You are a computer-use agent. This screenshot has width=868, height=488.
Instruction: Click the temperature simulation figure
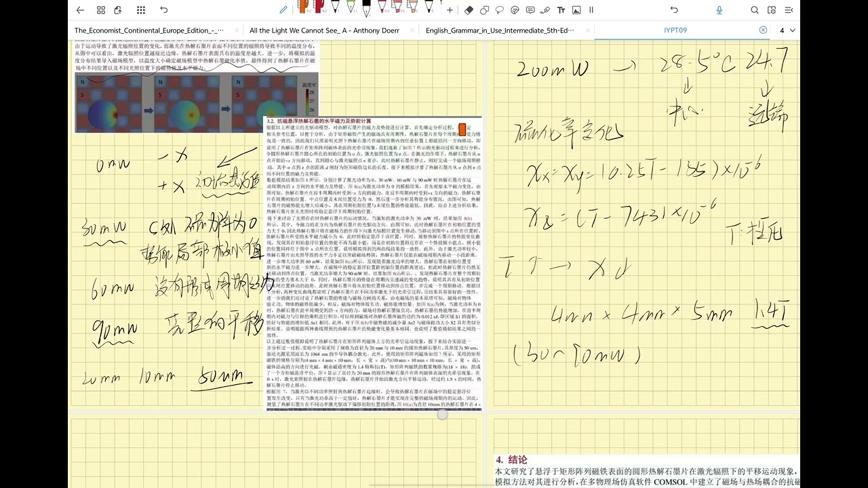coord(197,102)
